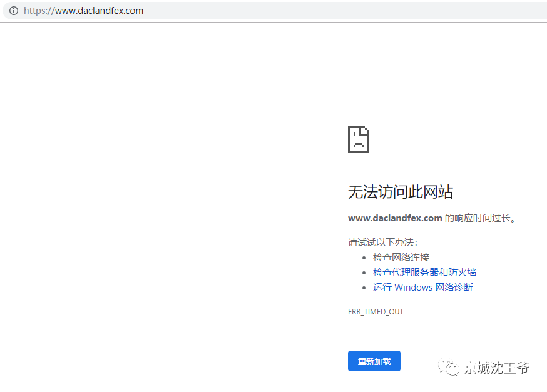
Task: Click the bold www.daclandfex.com domain text
Action: [x=395, y=219]
